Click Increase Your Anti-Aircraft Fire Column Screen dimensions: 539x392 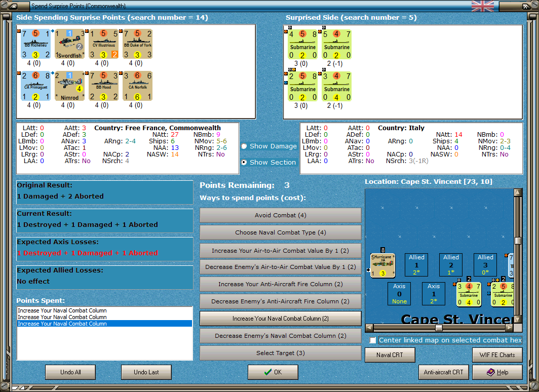[281, 284]
